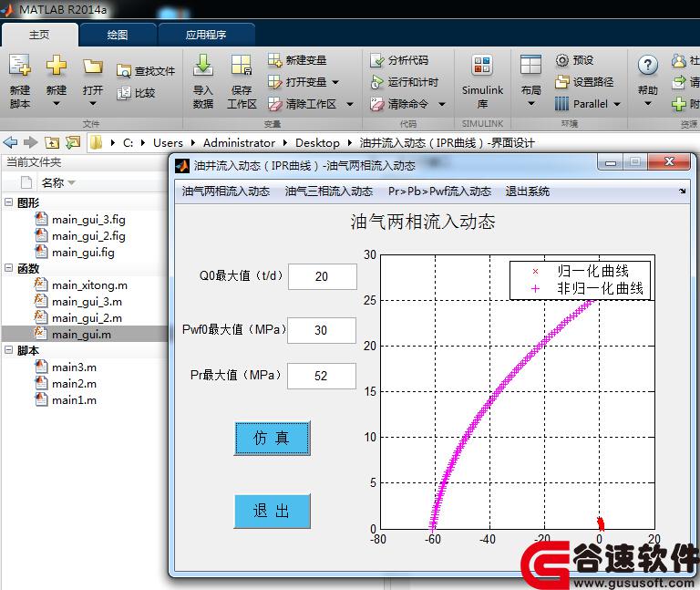Click the 退出 button
The image size is (700, 590).
tap(272, 511)
